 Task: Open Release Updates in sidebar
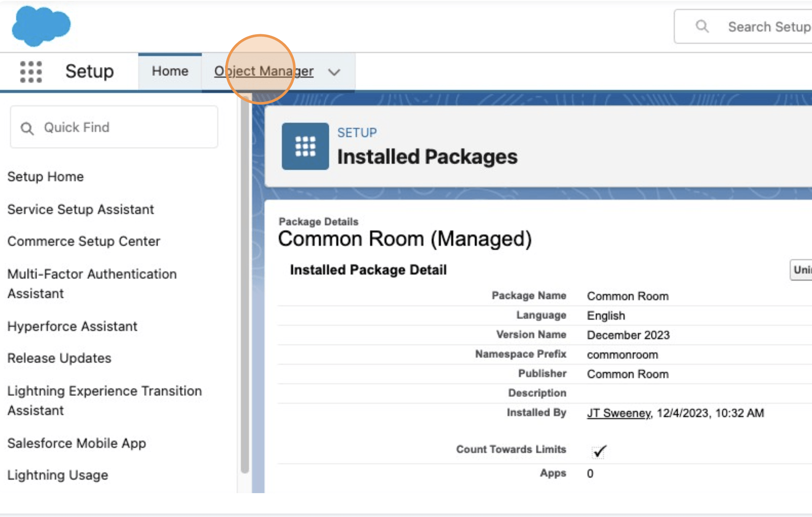point(59,358)
